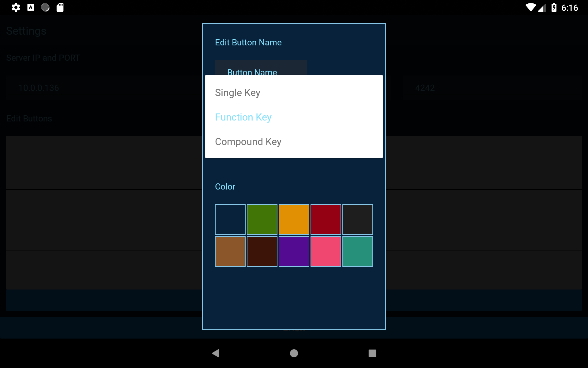Tap the battery indicator icon
This screenshot has width=588, height=368.
(x=554, y=7)
